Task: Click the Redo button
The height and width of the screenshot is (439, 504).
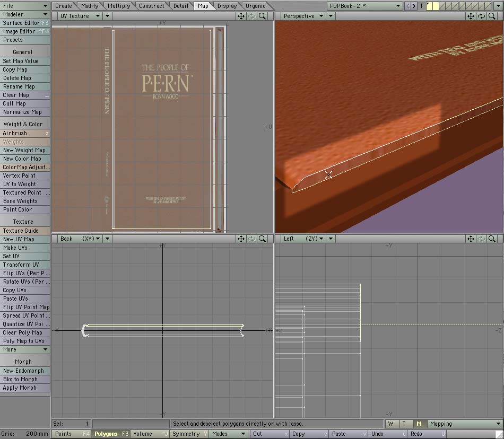Action: click(427, 434)
